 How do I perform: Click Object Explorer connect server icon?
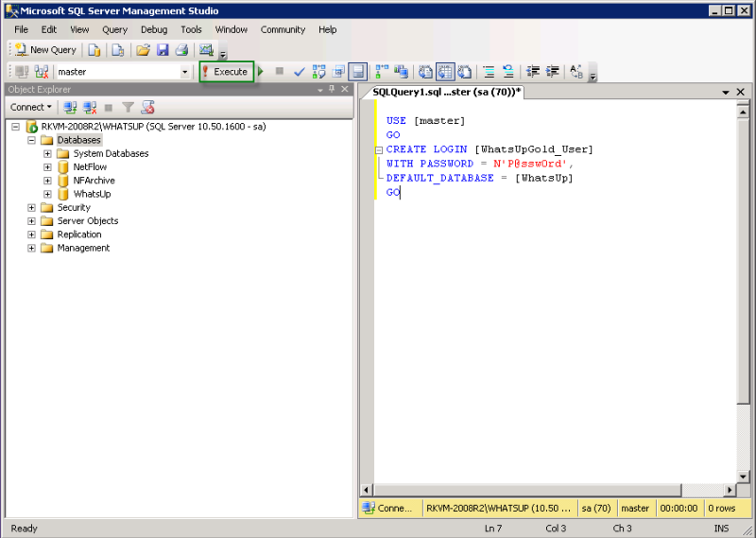(70, 107)
